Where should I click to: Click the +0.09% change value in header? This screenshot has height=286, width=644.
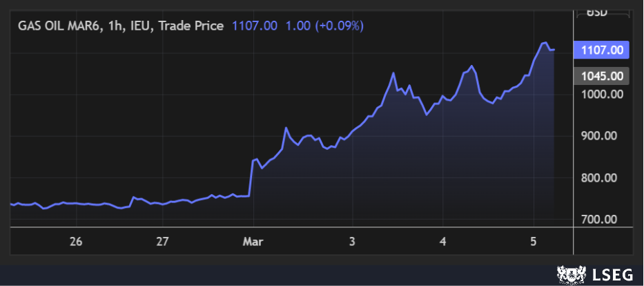339,26
